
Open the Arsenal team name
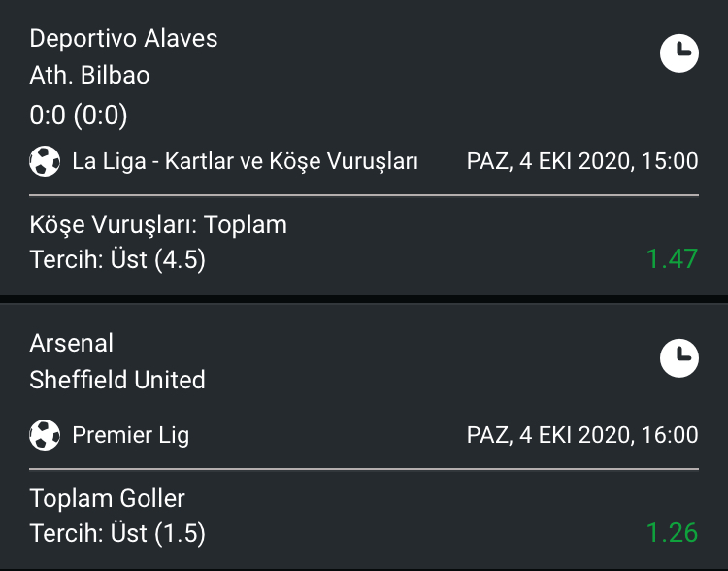[x=71, y=343]
